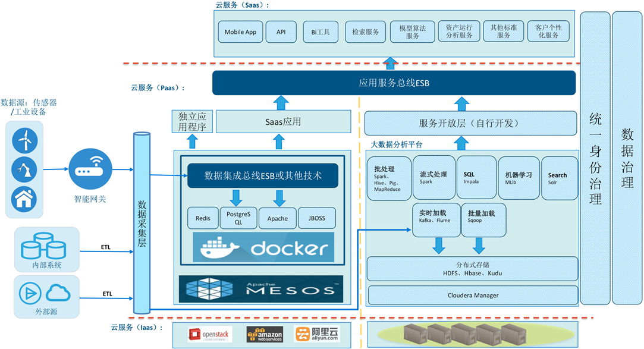Select the Mobile App box
644x349 pixels.
pos(240,32)
